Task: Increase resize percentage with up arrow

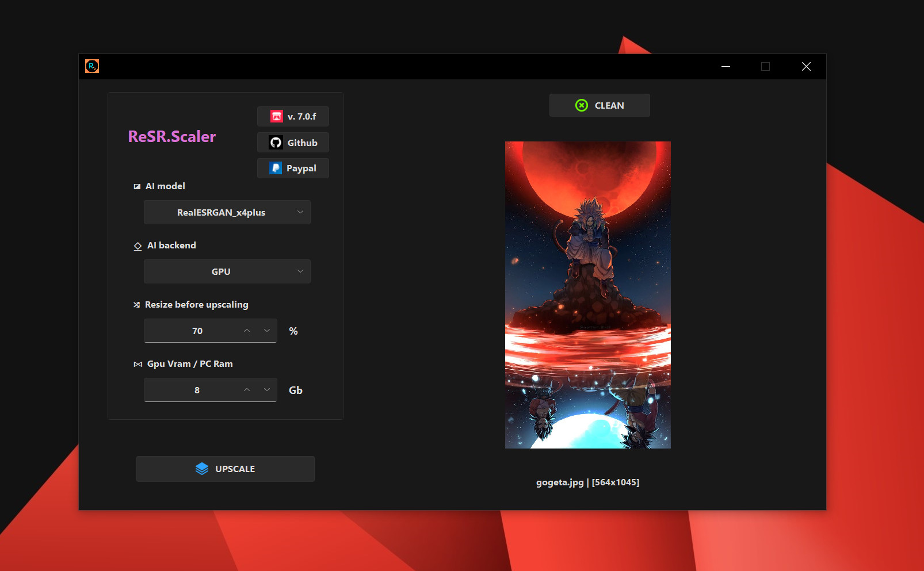Action: (247, 331)
